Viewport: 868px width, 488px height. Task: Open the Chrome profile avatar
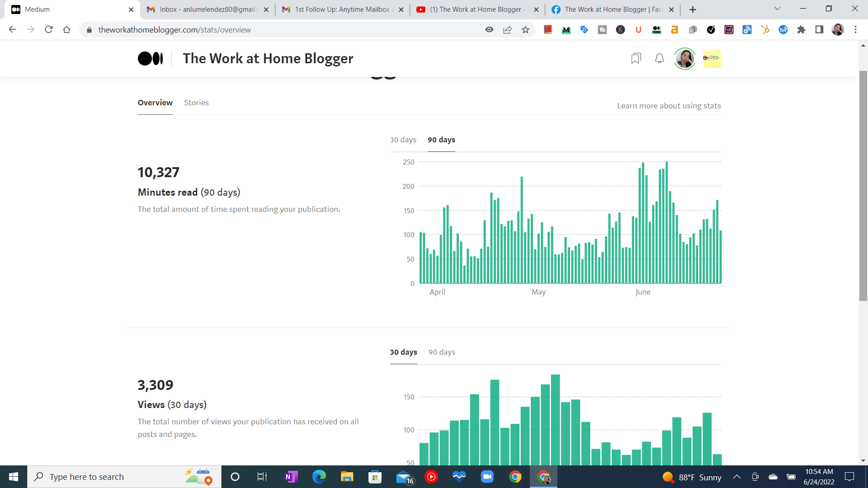(837, 29)
